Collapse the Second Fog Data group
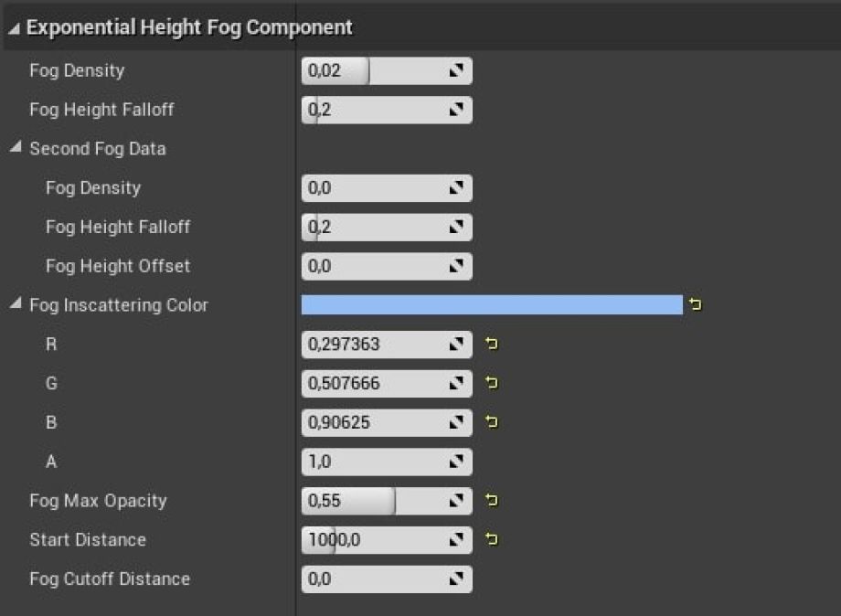This screenshot has height=616, width=841. click(16, 148)
